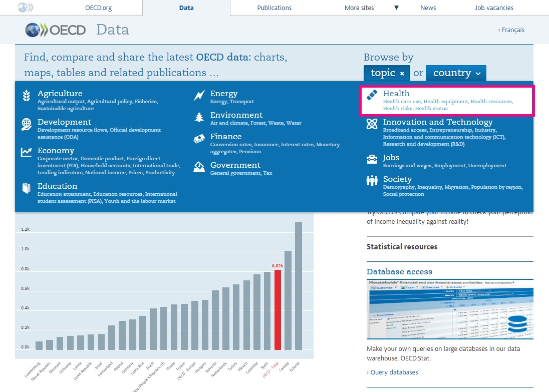Click the OECD - Total axis label
Image resolution: width=549 pixels, height=392 pixels.
[270, 369]
